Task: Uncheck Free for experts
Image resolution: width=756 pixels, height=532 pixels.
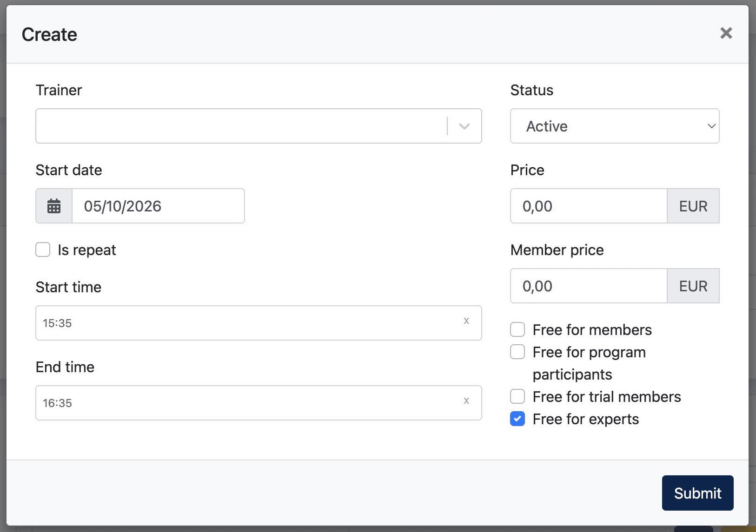Action: coord(517,419)
